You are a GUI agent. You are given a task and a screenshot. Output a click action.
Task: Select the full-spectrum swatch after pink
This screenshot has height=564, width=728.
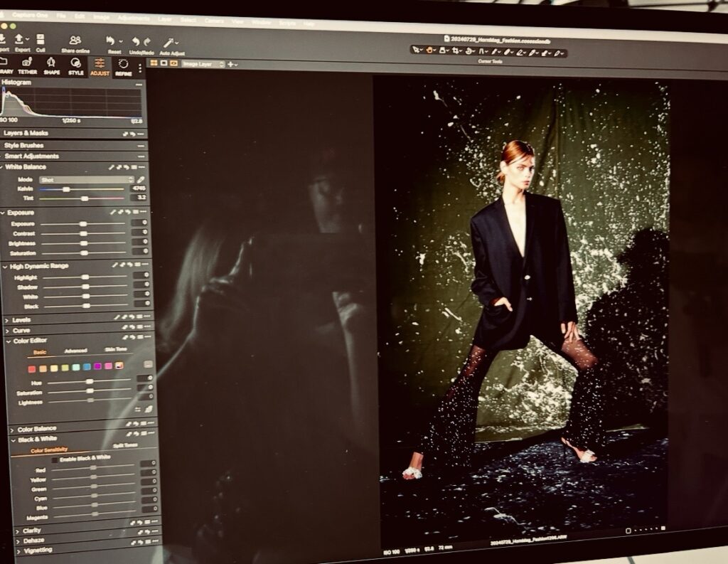pos(119,366)
